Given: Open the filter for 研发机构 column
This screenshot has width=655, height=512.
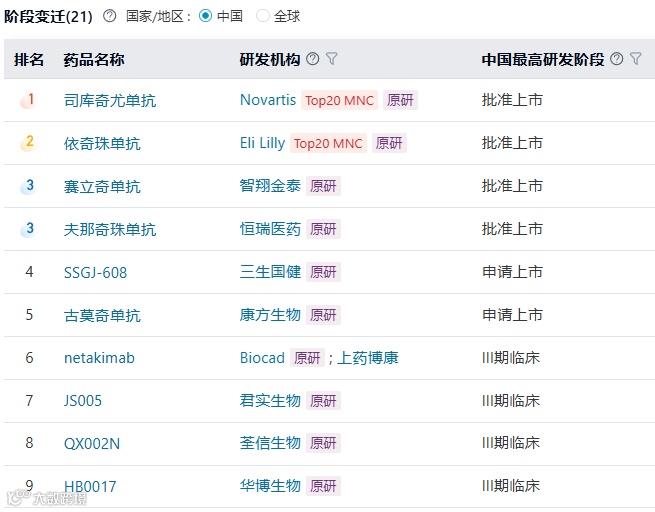Looking at the screenshot, I should [332, 59].
